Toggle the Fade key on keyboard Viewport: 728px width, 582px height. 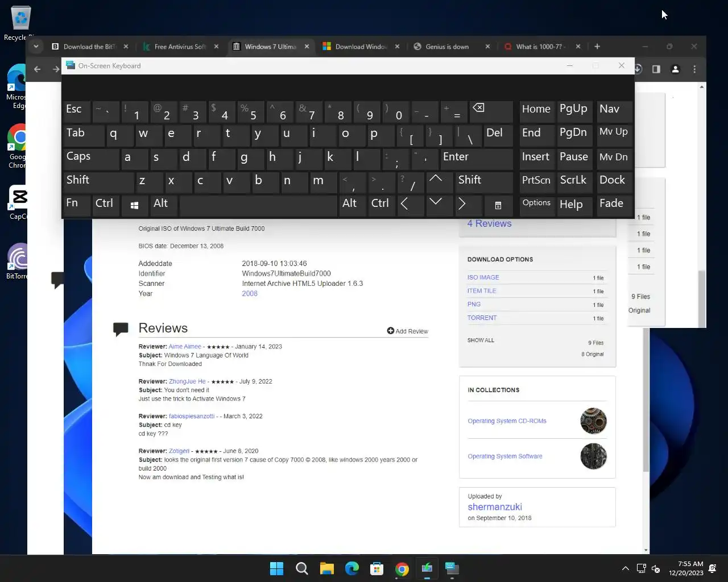614,205
